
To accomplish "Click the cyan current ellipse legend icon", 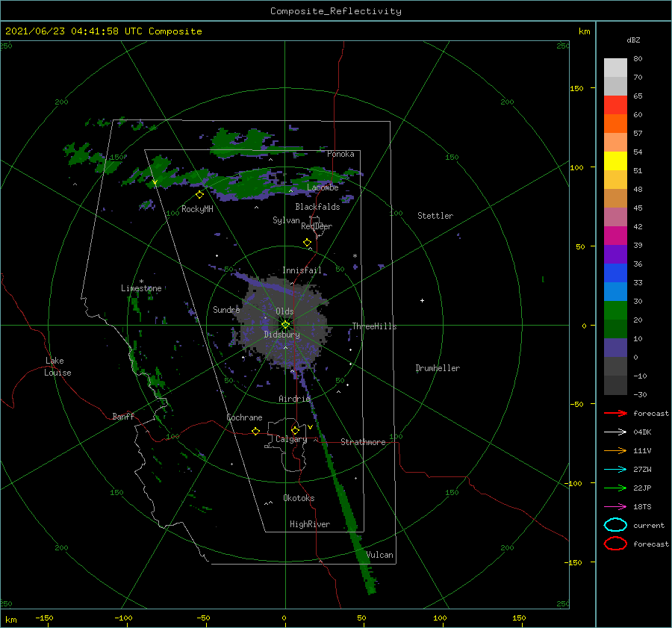I will (615, 525).
